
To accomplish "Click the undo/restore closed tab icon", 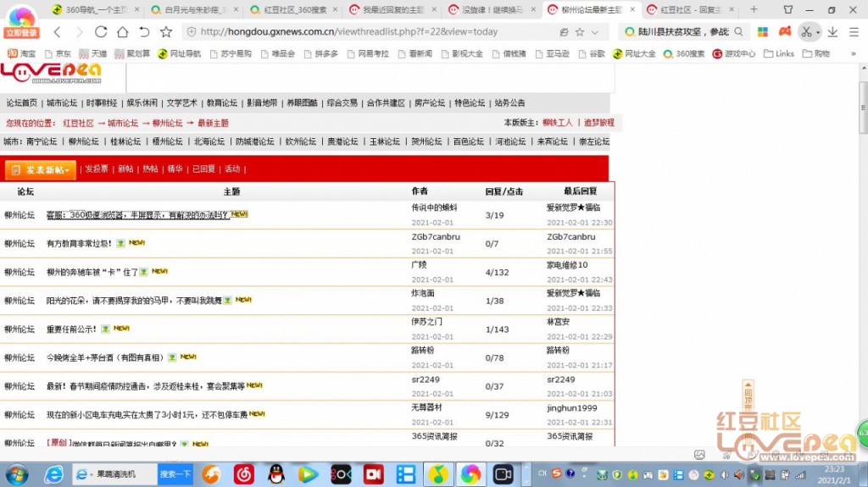I will 144,32.
